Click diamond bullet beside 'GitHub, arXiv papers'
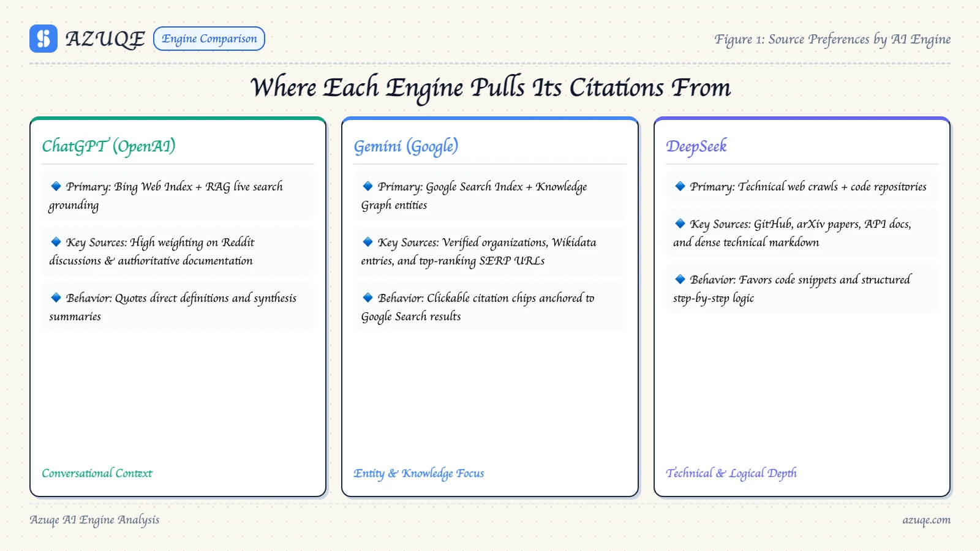This screenshot has height=551, width=980. pos(680,223)
